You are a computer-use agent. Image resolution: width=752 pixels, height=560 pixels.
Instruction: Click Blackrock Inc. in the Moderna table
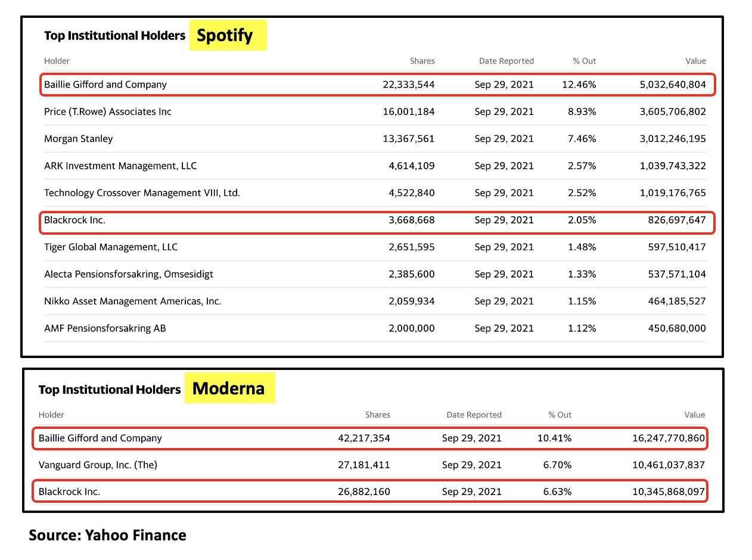pos(69,491)
